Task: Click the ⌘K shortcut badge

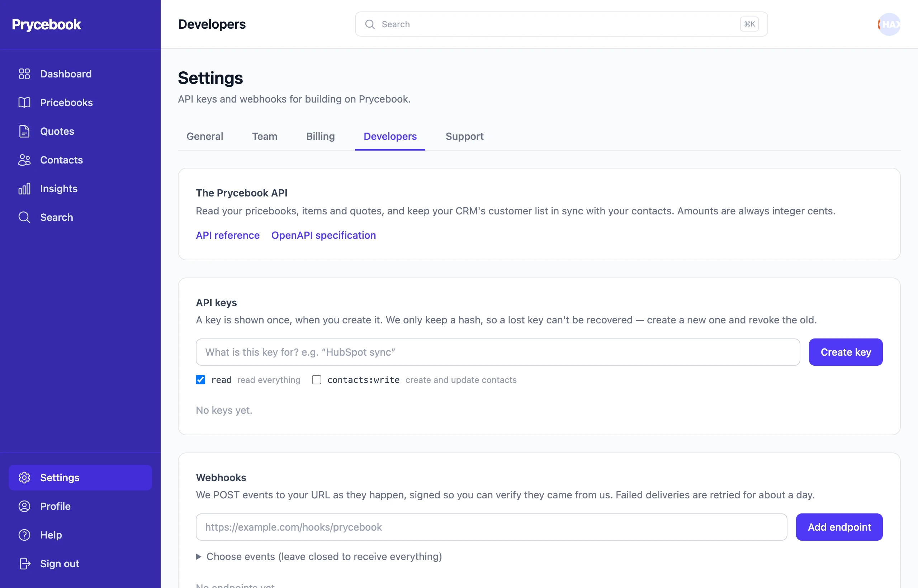Action: coord(749,24)
